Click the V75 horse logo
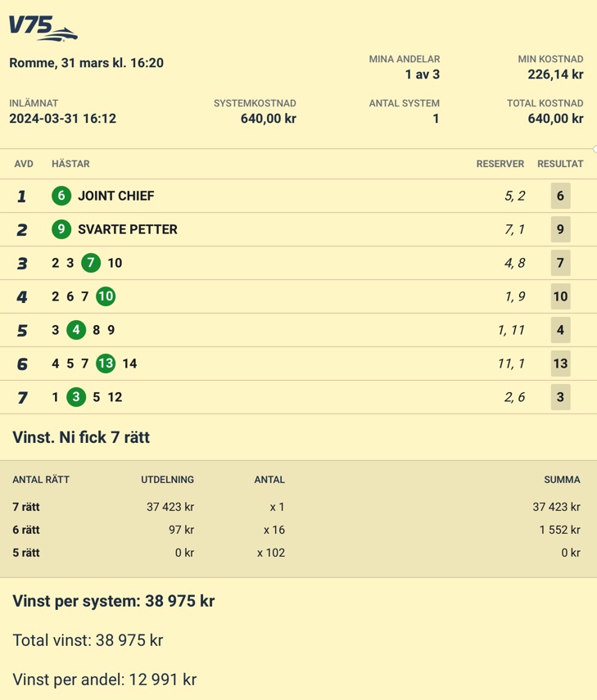The height and width of the screenshot is (700, 597). pyautogui.click(x=43, y=28)
